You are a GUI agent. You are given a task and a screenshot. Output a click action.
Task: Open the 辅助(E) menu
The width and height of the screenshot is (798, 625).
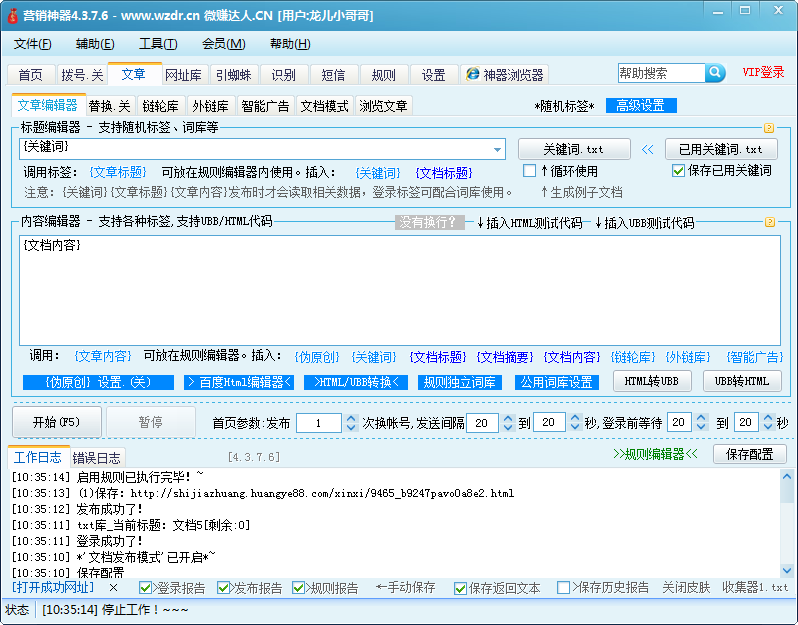click(x=95, y=44)
